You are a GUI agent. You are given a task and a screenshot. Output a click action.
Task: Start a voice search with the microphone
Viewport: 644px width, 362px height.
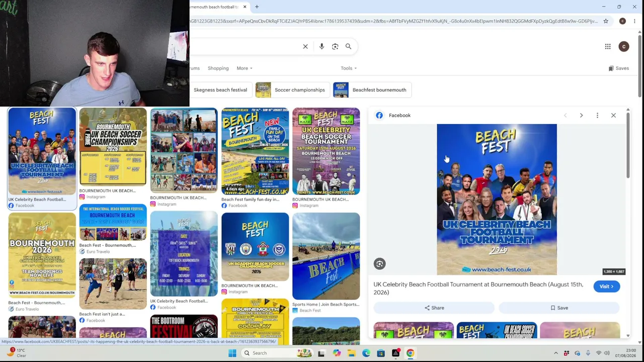pyautogui.click(x=321, y=46)
